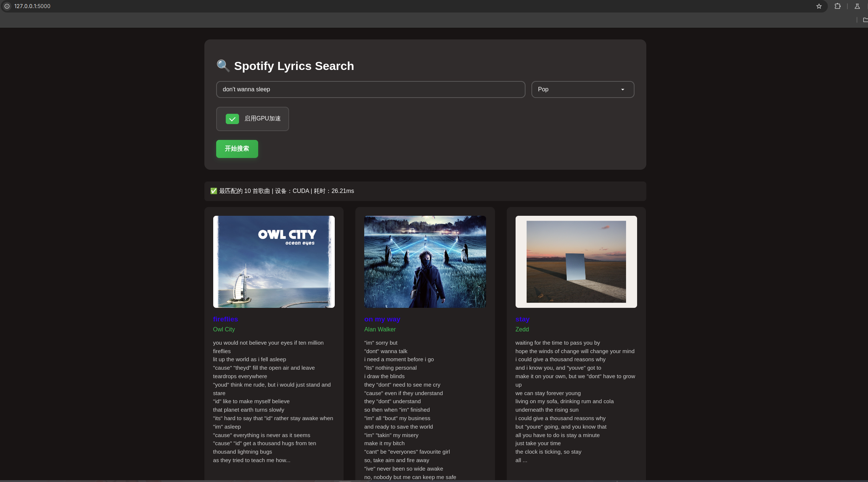Click the Alan Walker album cover
868x482 pixels.
(425, 262)
